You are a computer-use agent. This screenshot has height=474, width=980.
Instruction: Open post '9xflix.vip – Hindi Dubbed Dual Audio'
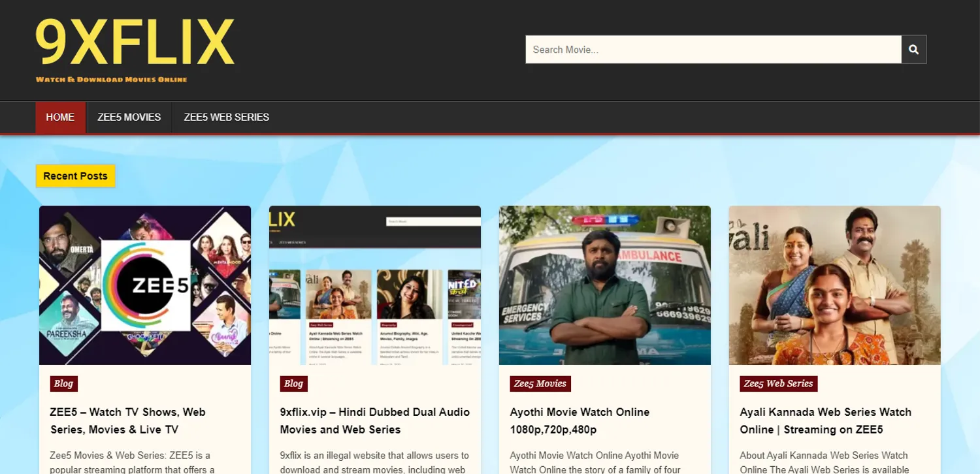pos(375,420)
